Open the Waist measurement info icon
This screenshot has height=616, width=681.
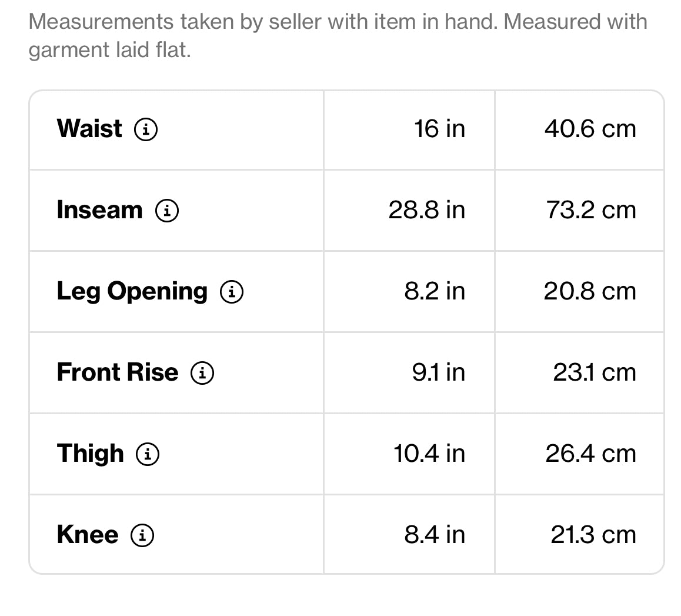tap(146, 129)
